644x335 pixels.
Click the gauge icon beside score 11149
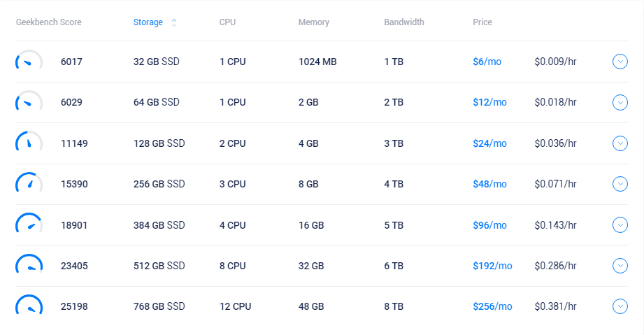(29, 143)
